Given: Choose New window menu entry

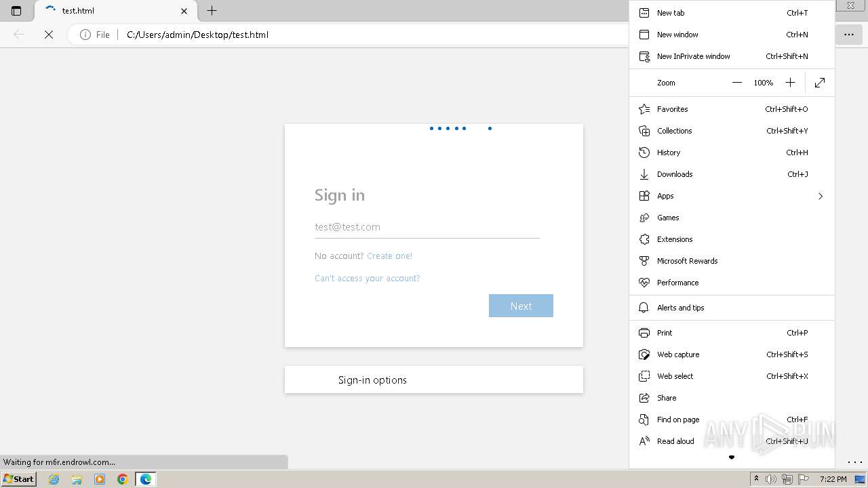Looking at the screenshot, I should point(732,35).
